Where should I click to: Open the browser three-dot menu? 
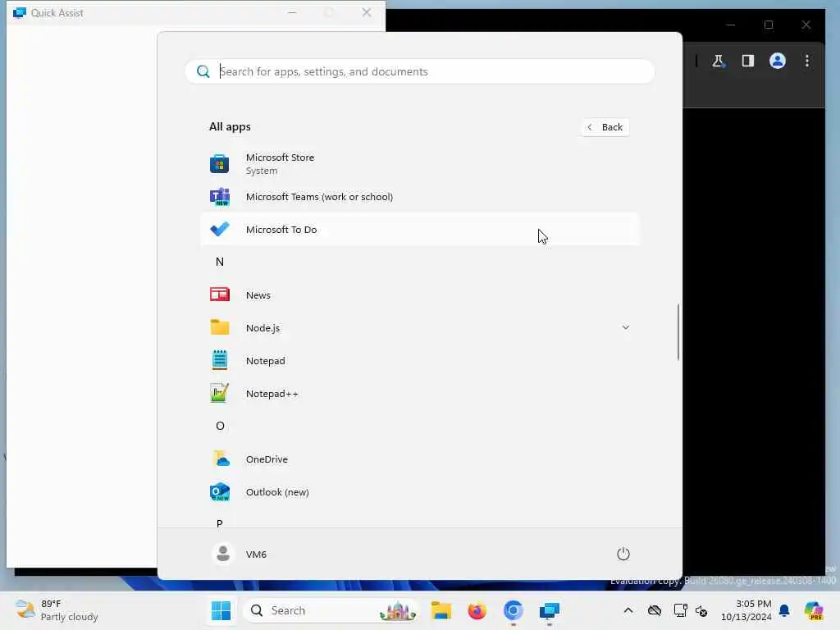pyautogui.click(x=807, y=61)
